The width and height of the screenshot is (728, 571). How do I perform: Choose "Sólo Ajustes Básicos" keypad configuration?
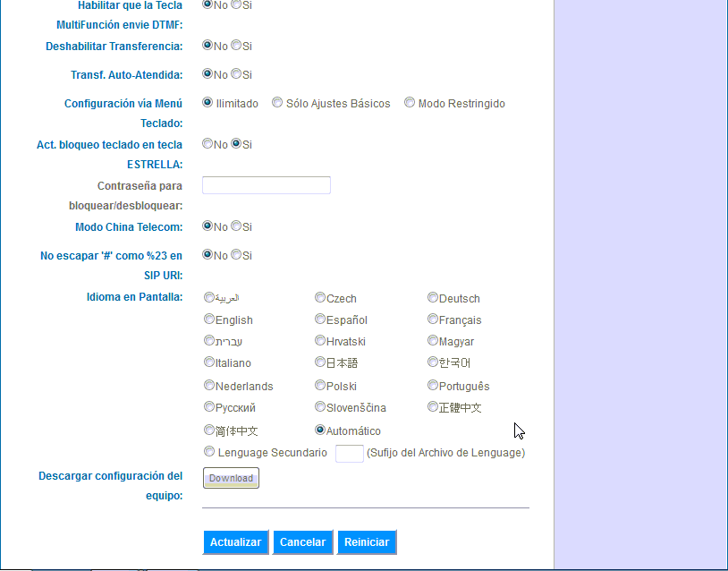[x=277, y=102]
